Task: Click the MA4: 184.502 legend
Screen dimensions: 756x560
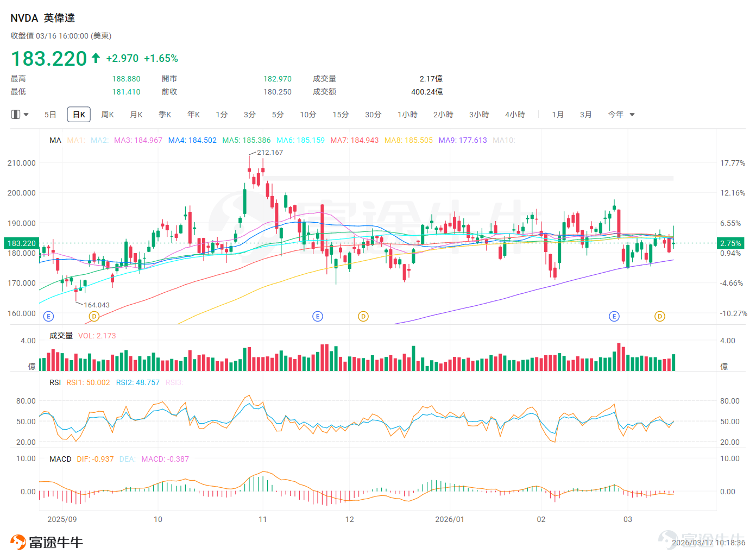Action: click(x=192, y=140)
